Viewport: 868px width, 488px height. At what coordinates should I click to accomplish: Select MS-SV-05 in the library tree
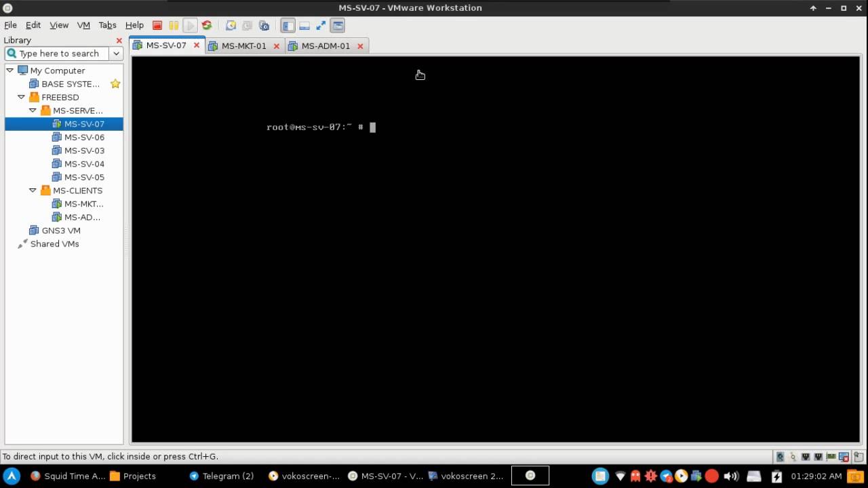pos(84,177)
